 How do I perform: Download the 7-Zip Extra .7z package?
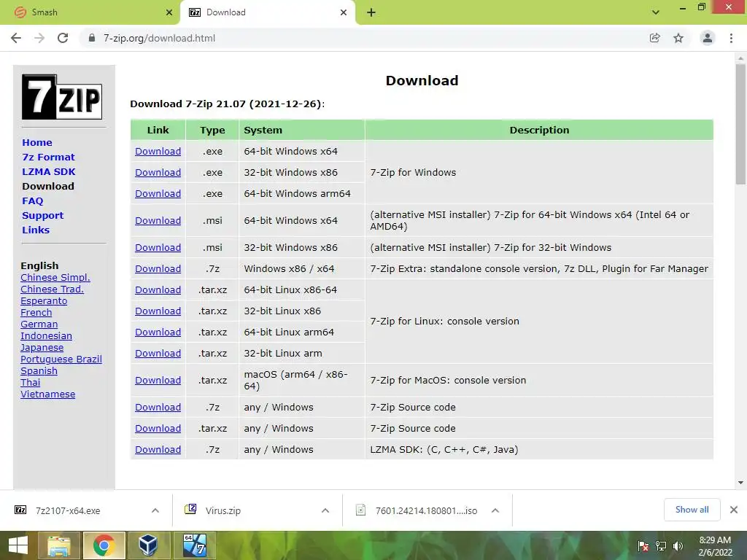[158, 268]
